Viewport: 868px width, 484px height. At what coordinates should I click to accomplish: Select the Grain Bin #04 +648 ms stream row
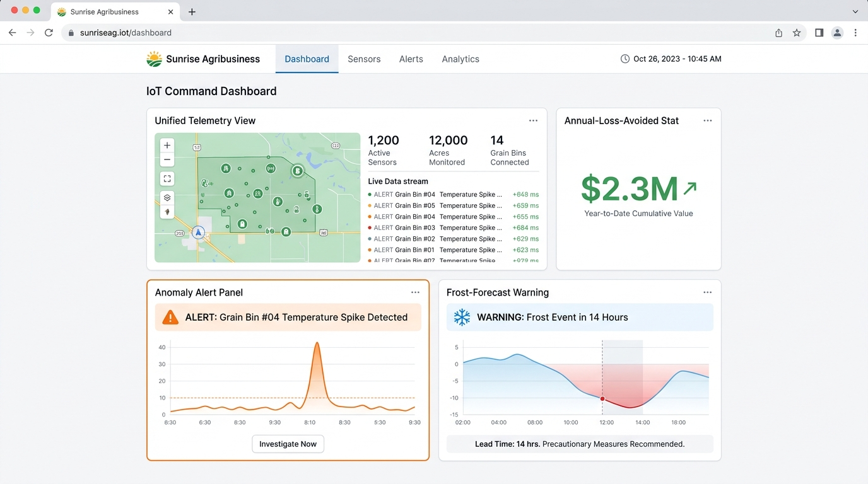tap(454, 195)
